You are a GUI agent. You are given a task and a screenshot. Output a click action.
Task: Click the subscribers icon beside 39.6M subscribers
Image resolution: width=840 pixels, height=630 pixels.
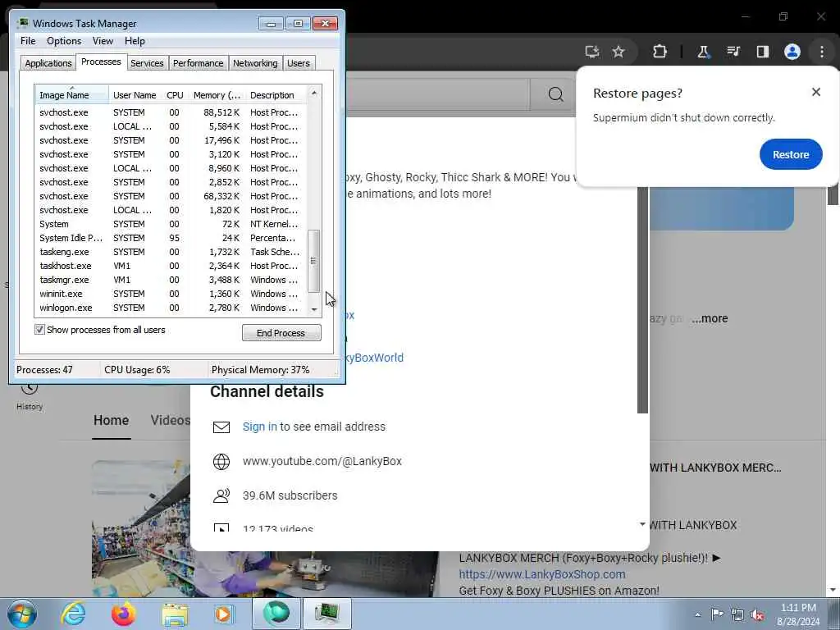point(221,495)
